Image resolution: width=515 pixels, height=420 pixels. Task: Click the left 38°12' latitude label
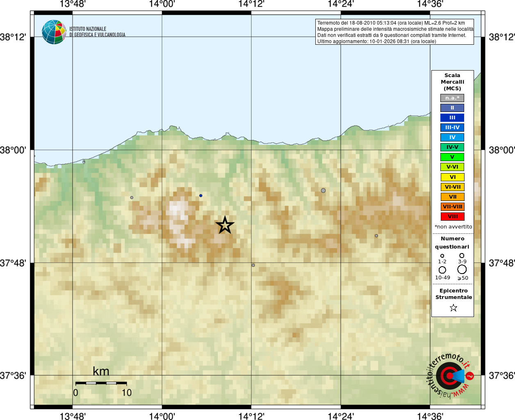(x=13, y=37)
